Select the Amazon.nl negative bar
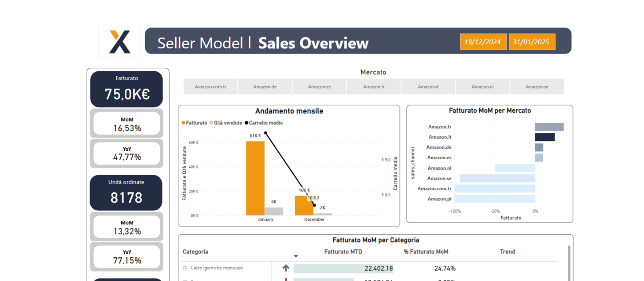Screen dimensions: 644x281 pyautogui.click(x=515, y=168)
